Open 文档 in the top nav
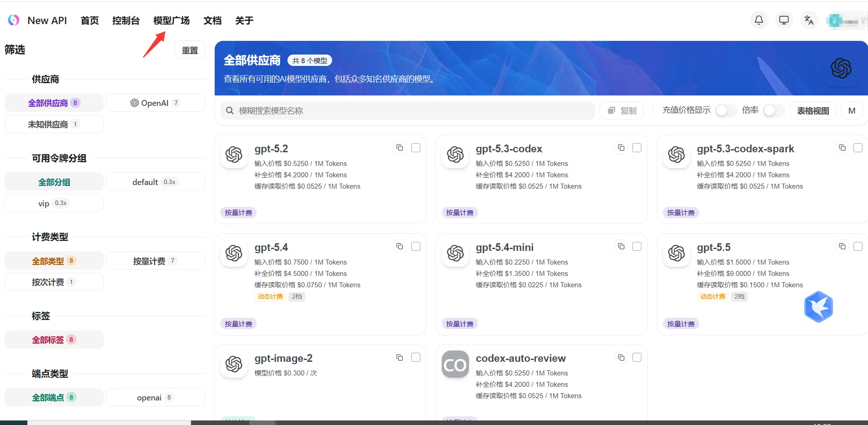 pyautogui.click(x=212, y=20)
